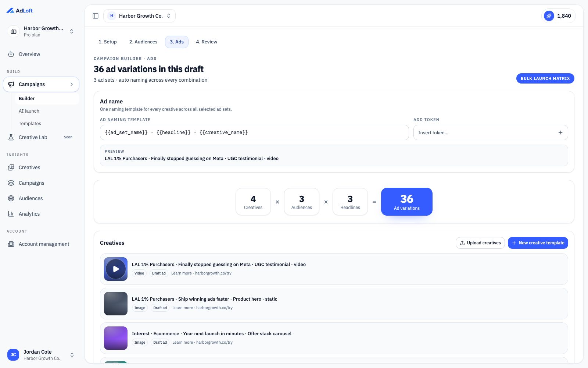Open the sidebar Harbor Growth Pro plan switcher

pos(41,31)
